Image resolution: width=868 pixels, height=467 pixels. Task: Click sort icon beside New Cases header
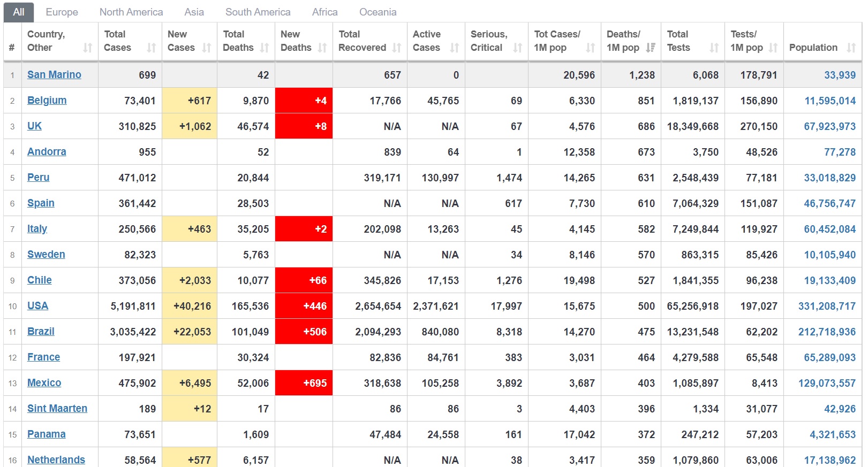point(207,48)
